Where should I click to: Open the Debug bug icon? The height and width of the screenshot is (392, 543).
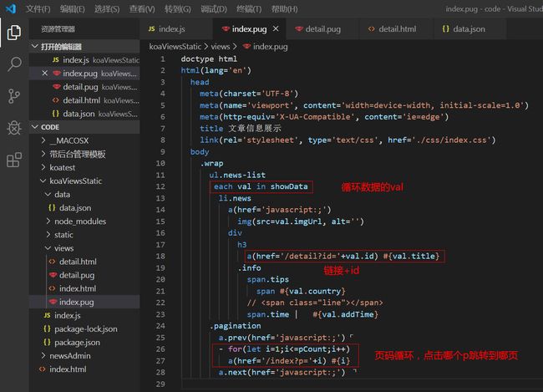coord(14,128)
